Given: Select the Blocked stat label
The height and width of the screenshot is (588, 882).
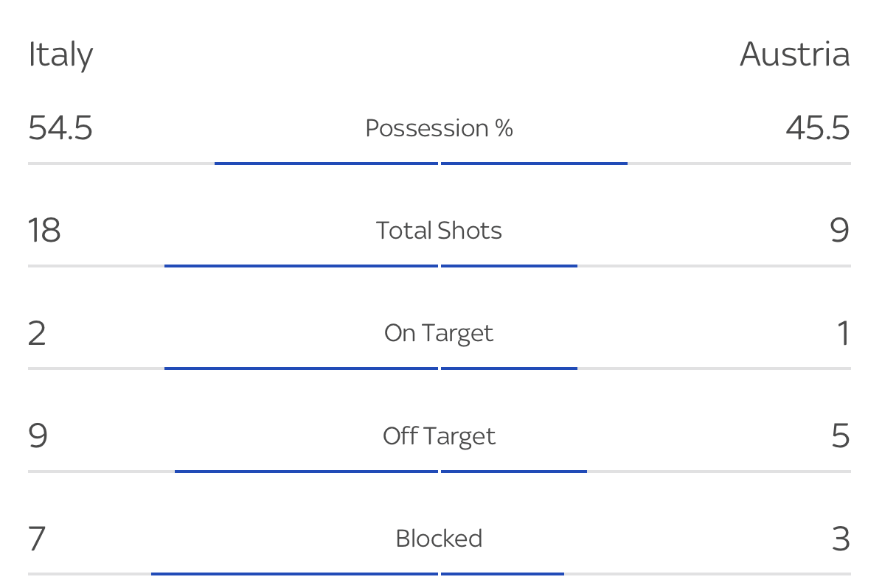Looking at the screenshot, I should 439,539.
